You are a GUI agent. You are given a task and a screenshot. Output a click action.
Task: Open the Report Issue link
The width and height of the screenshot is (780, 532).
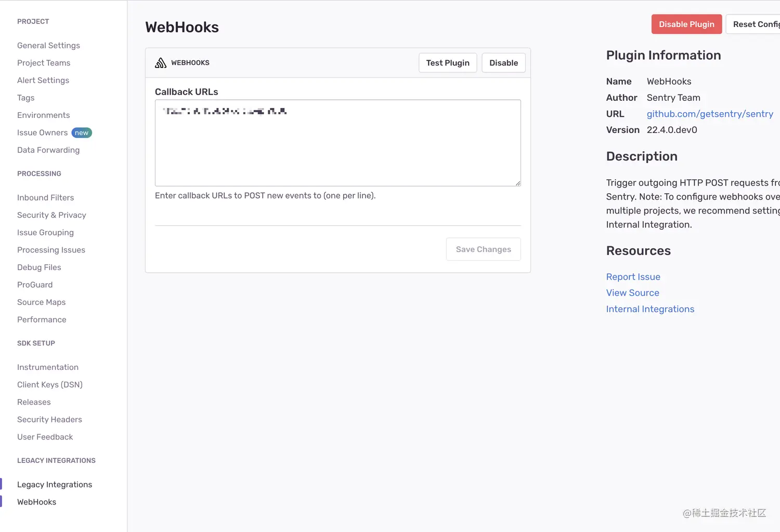(633, 277)
